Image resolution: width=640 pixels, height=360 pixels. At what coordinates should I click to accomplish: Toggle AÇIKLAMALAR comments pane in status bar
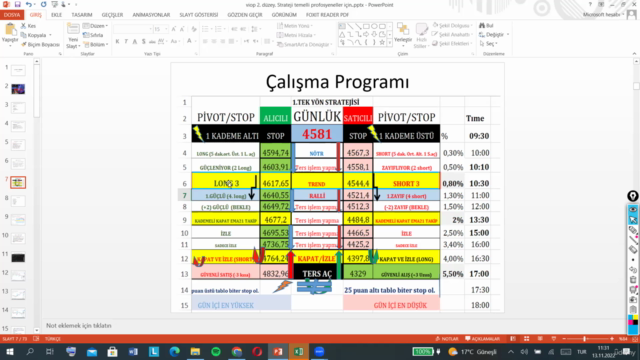click(483, 339)
